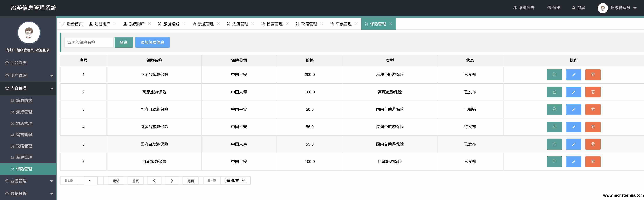Select 留言管理 in the sidebar
This screenshot has height=200, width=644.
pyautogui.click(x=28, y=134)
